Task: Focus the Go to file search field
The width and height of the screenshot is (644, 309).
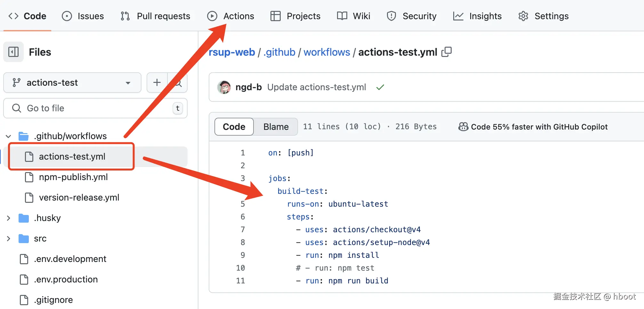Action: click(93, 108)
